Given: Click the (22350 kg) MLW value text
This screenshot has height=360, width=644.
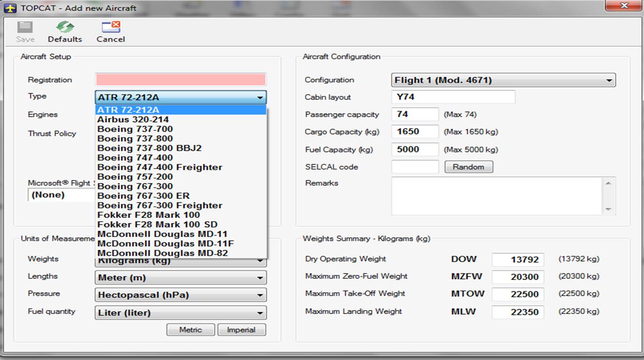Looking at the screenshot, I should pyautogui.click(x=579, y=311).
